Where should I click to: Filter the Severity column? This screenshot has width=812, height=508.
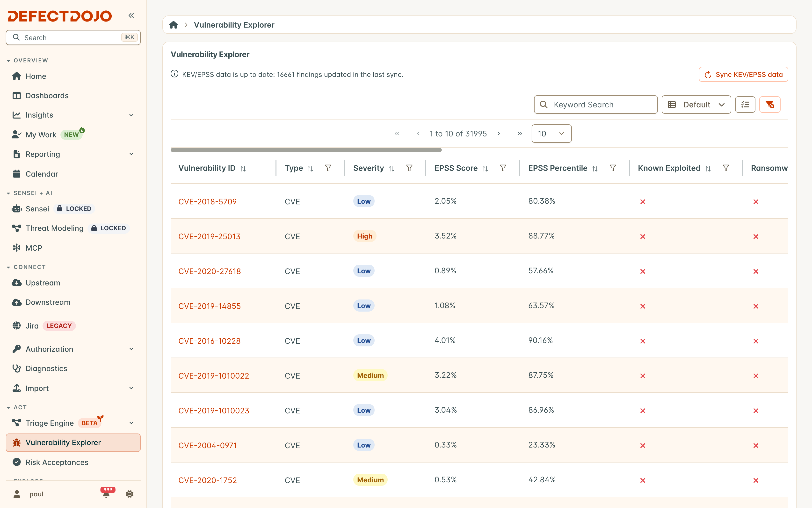409,168
